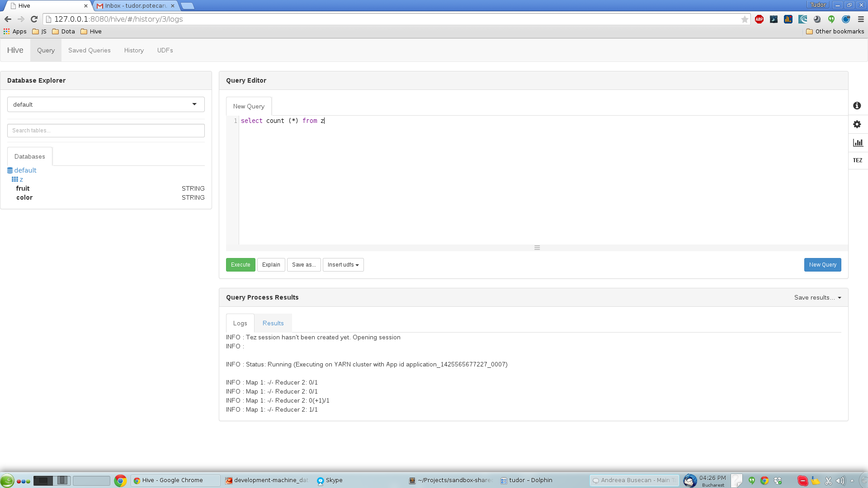Viewport: 868px width, 488px height.
Task: Open the system start menu button
Action: tap(7, 480)
